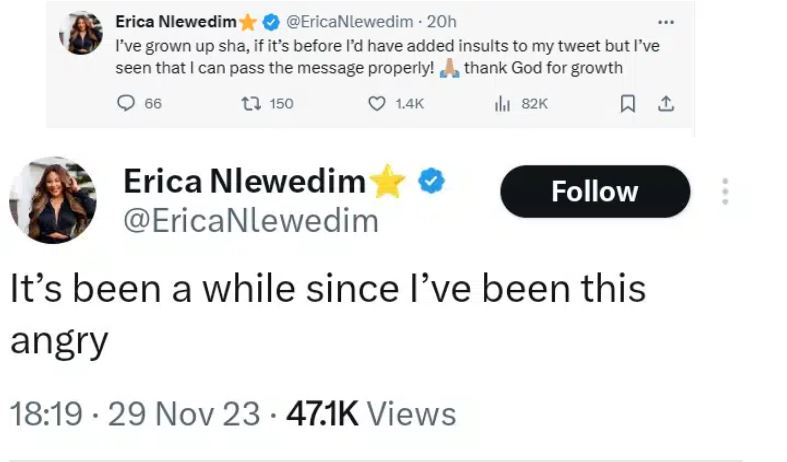This screenshot has height=462, width=787.
Task: Click the 18:19 · 29 Nov 23 timestamp
Action: [134, 413]
